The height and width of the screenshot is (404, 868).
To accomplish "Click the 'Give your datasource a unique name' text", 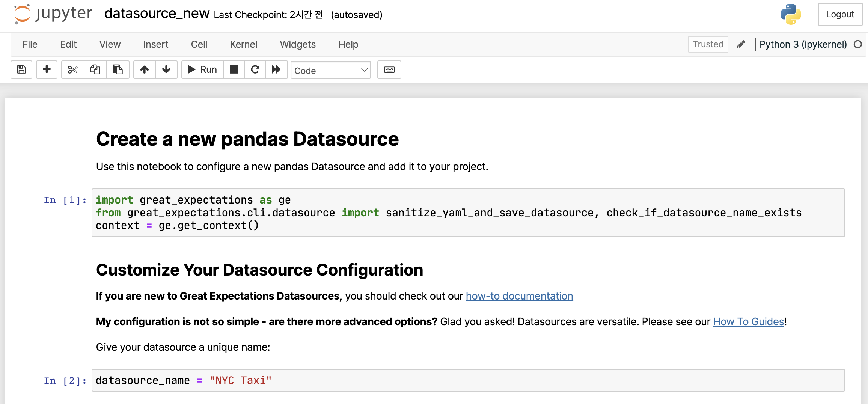I will pos(183,347).
